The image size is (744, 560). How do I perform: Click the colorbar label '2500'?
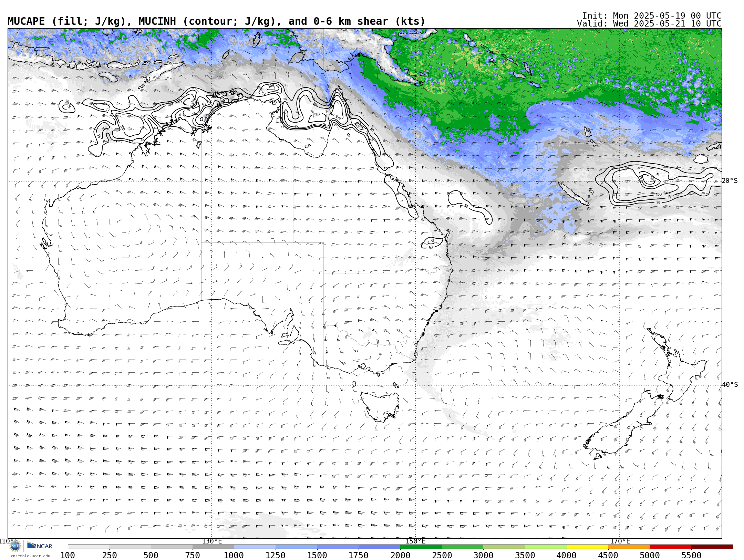point(442,555)
